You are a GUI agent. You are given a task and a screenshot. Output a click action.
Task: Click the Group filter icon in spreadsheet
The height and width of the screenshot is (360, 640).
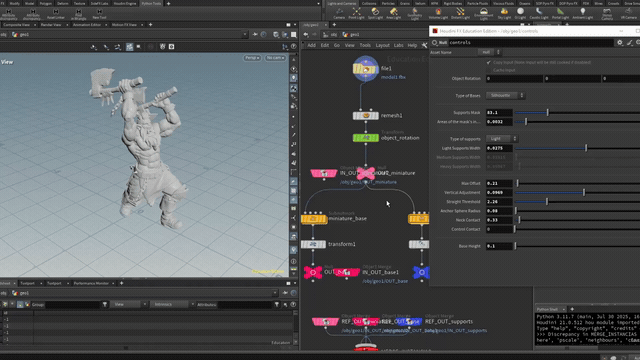(x=105, y=304)
